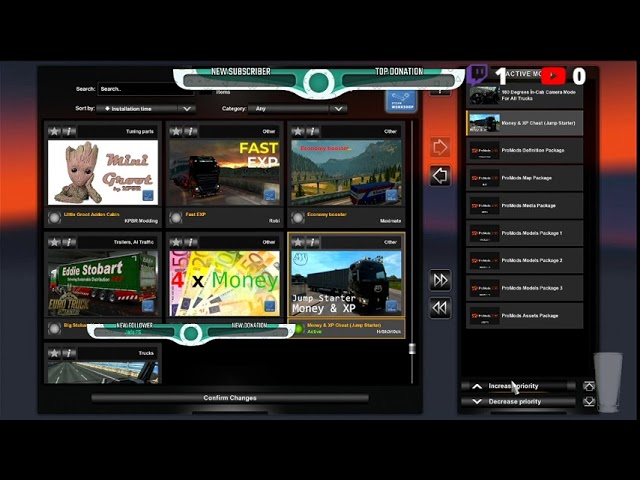This screenshot has height=480, width=640.
Task: Toggle activation of Big Stobart mod
Action: click(54, 329)
